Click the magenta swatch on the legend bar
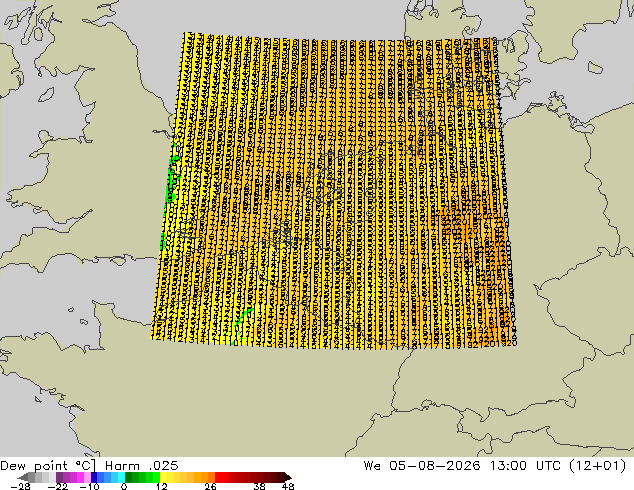This screenshot has height=490, width=634. [80, 477]
